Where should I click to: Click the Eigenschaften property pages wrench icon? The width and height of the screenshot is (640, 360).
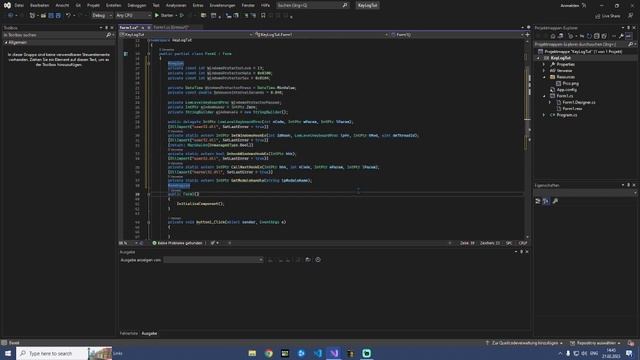pyautogui.click(x=555, y=201)
